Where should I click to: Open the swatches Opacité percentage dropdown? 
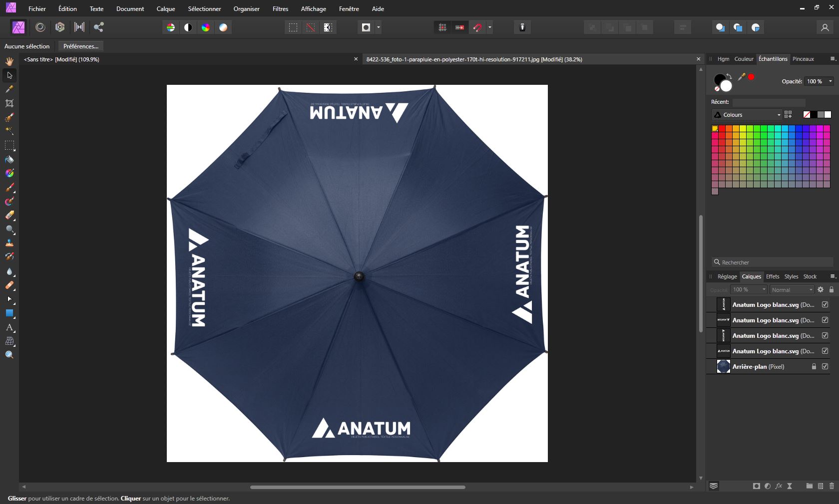click(x=831, y=81)
